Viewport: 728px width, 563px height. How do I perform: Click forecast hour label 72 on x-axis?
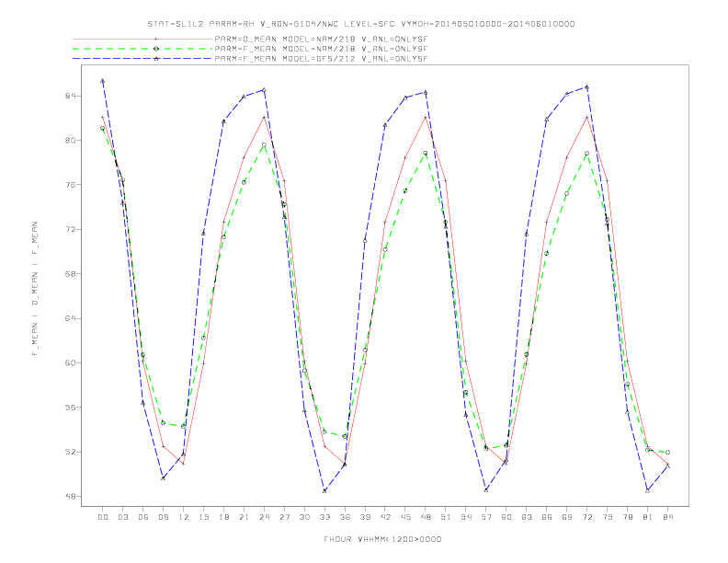[x=587, y=517]
